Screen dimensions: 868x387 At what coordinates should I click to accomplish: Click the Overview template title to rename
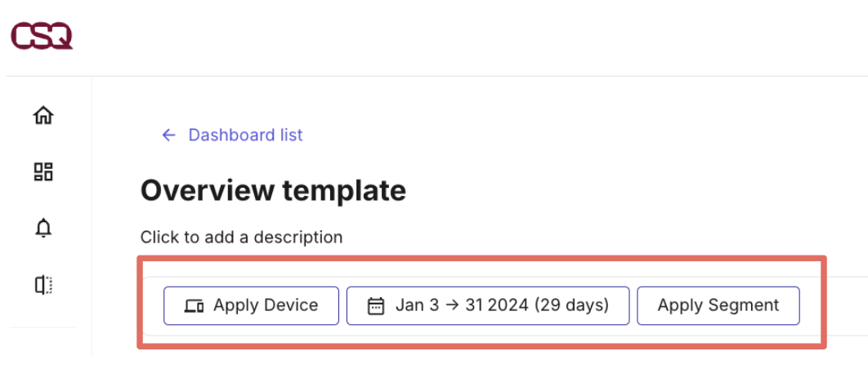pyautogui.click(x=273, y=190)
